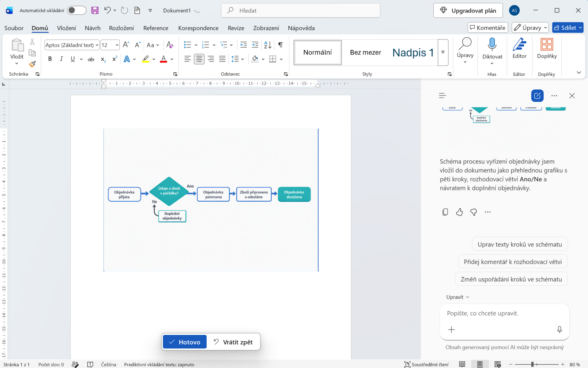Screen dimensions: 588x368
Task: Click the microphone in the Copilot prompt box
Action: 559,329
